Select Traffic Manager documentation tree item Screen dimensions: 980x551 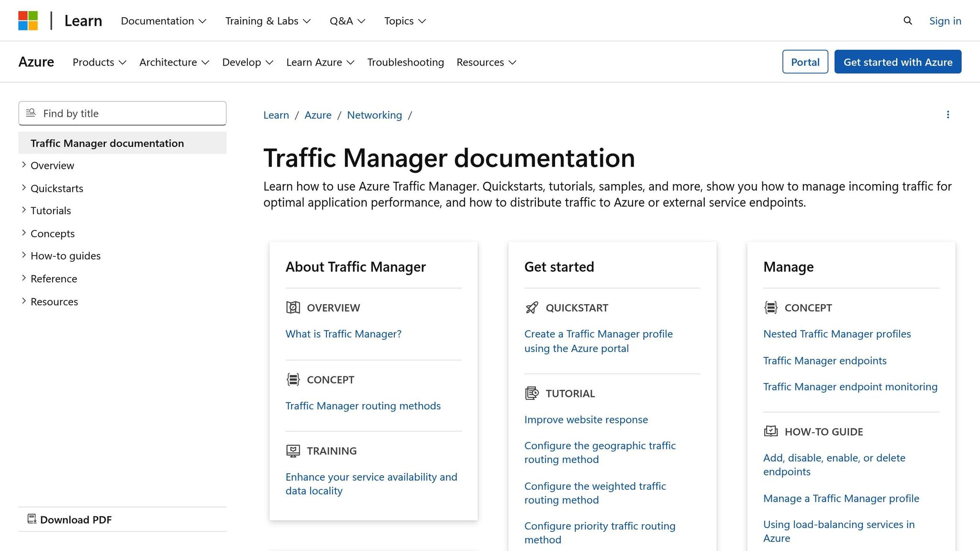coord(122,143)
